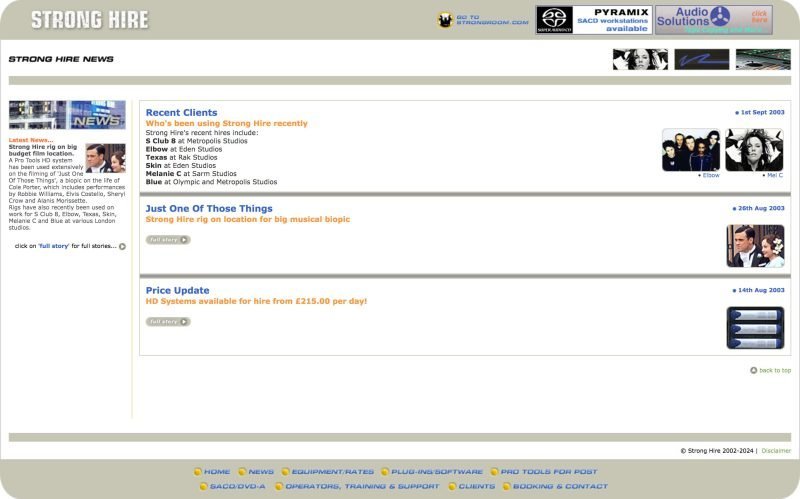Click the arrow icon next to full stories
The image size is (800, 499).
[122, 246]
